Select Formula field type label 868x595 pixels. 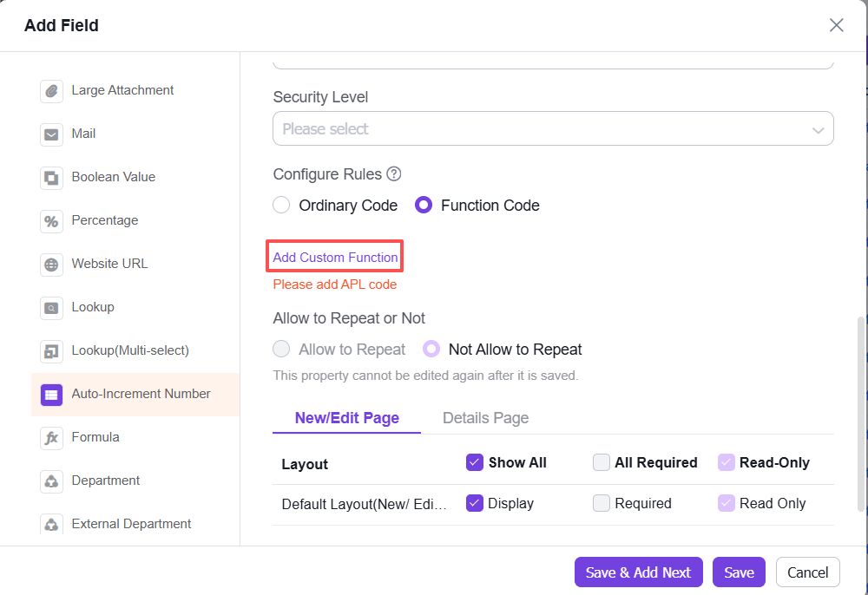[x=95, y=437]
